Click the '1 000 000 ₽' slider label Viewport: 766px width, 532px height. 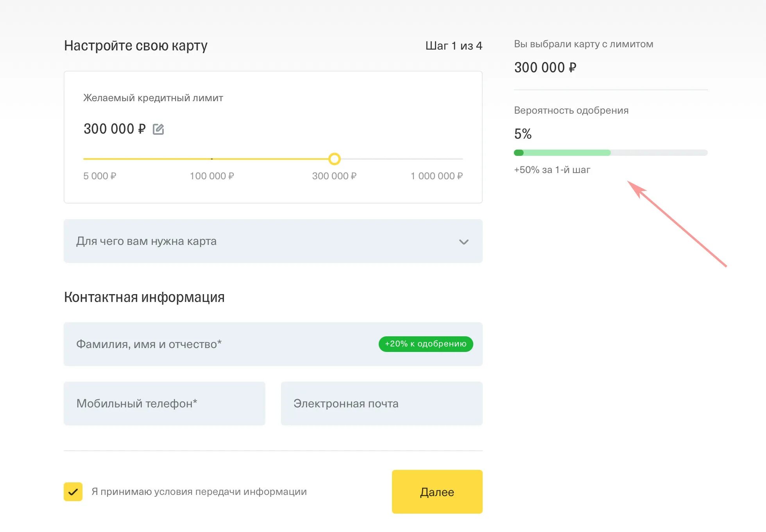[437, 176]
